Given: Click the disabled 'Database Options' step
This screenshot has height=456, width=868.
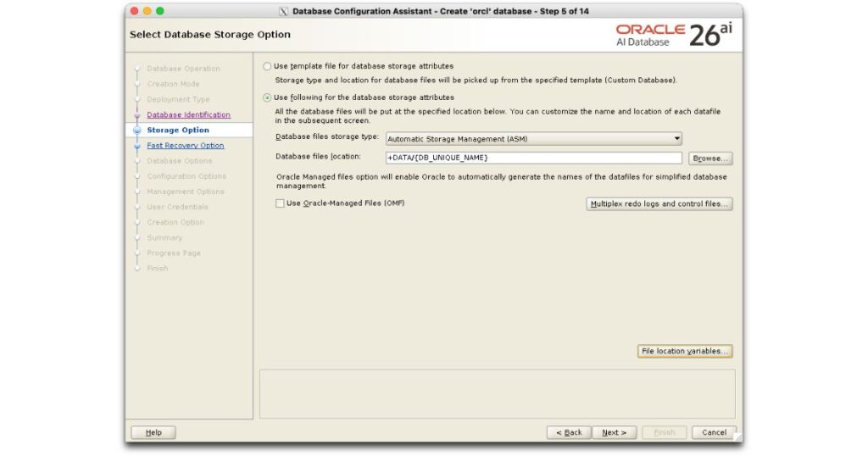Looking at the screenshot, I should click(180, 161).
